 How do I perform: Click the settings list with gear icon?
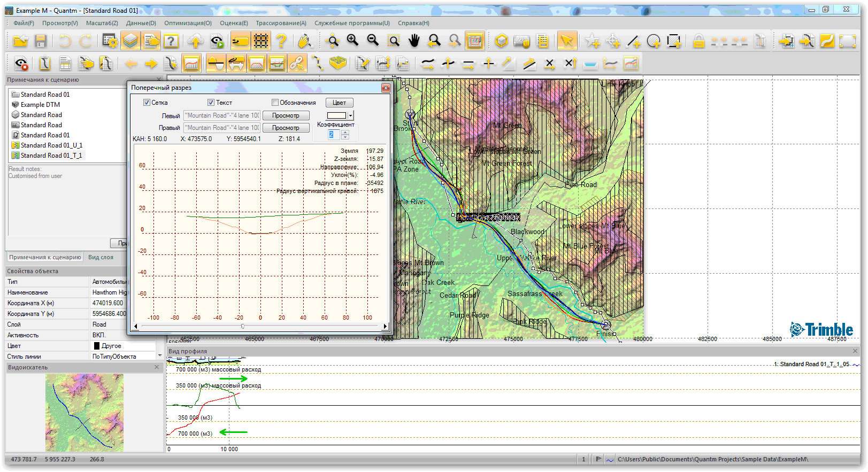(x=110, y=41)
